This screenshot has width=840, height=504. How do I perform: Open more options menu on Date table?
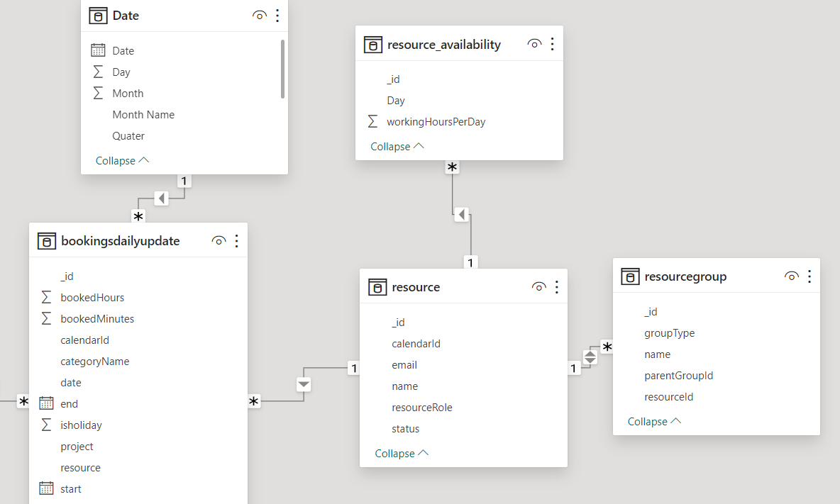pyautogui.click(x=277, y=16)
